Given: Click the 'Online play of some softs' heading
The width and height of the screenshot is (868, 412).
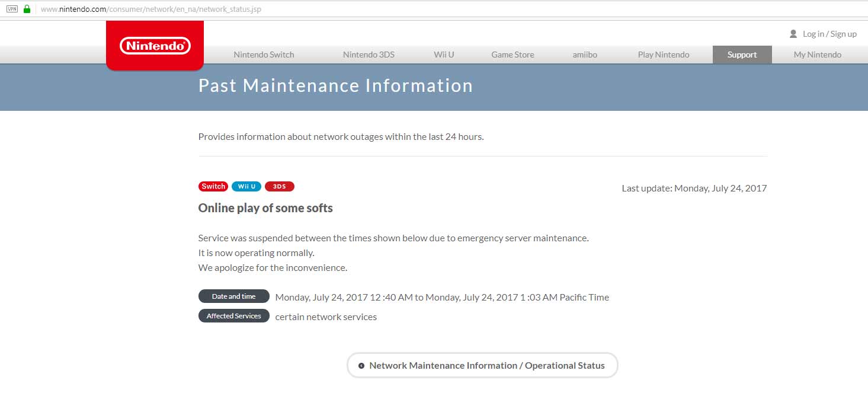Looking at the screenshot, I should 265,208.
